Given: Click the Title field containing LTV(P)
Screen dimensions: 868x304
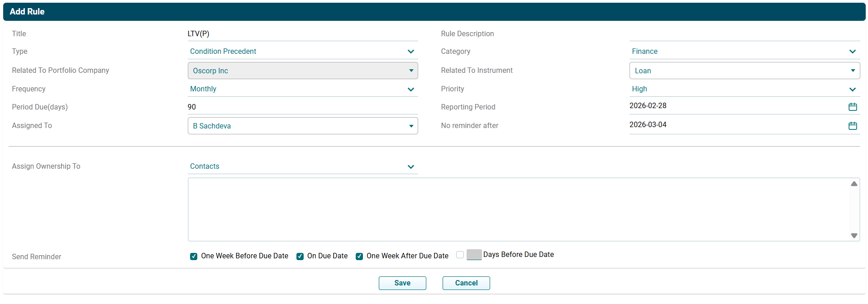Looking at the screenshot, I should click(x=302, y=34).
